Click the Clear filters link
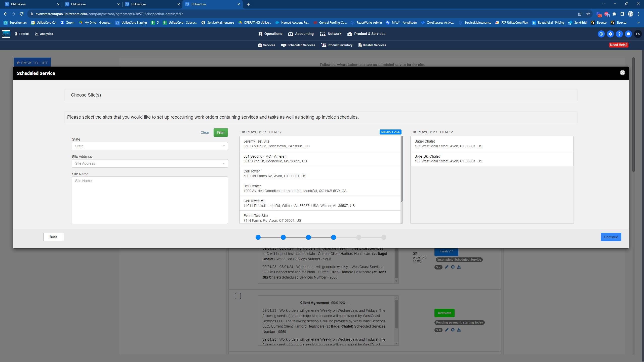This screenshot has height=362, width=644. point(205,132)
